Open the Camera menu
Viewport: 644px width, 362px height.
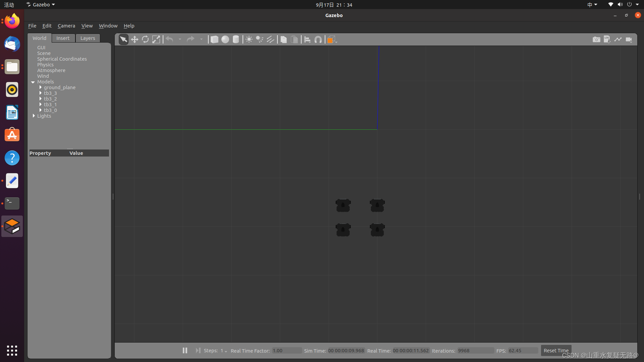tap(66, 25)
